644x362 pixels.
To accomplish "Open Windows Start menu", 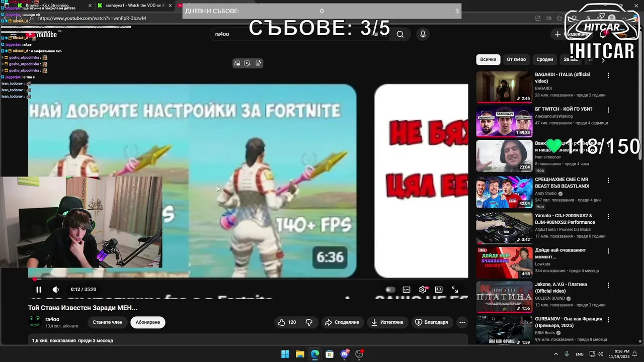I will coord(285,354).
